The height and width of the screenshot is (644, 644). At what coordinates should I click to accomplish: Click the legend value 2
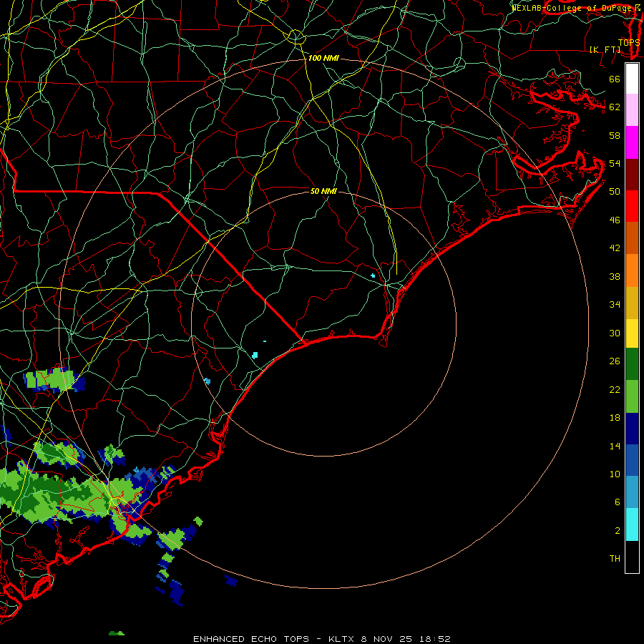click(618, 531)
